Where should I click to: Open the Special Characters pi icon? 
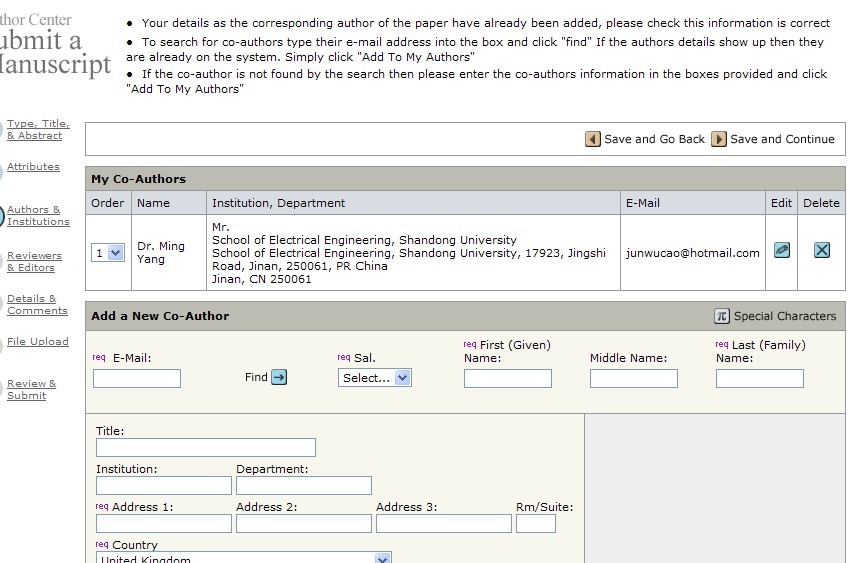coord(722,316)
